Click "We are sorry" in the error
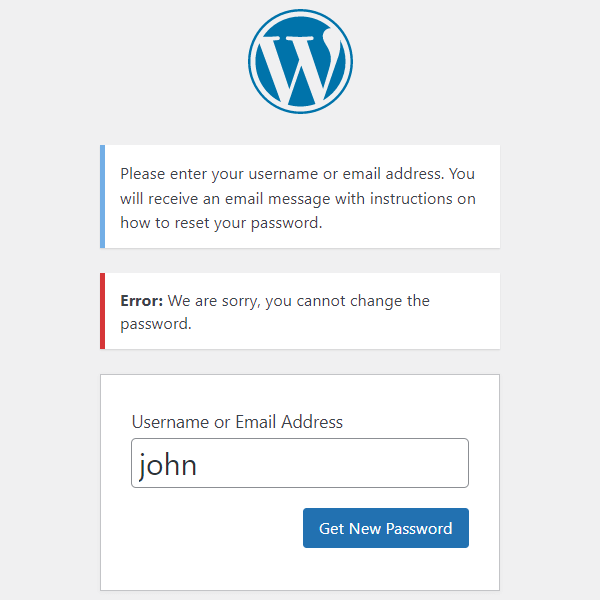 point(213,300)
